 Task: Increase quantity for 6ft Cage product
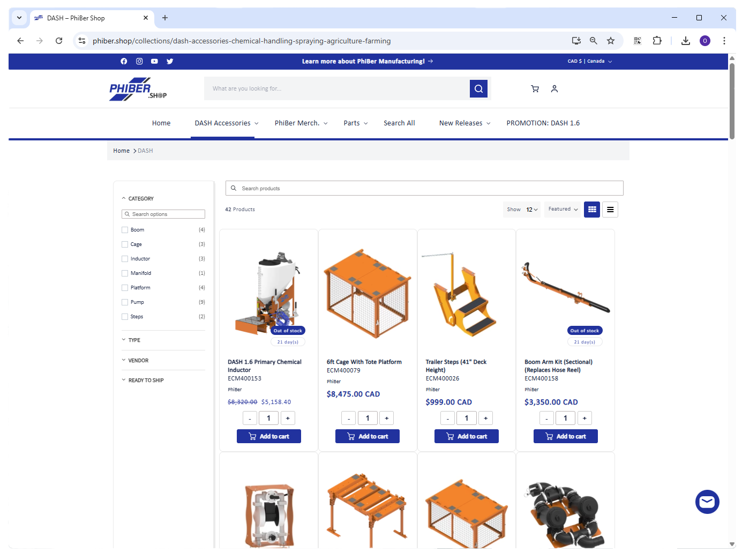386,418
